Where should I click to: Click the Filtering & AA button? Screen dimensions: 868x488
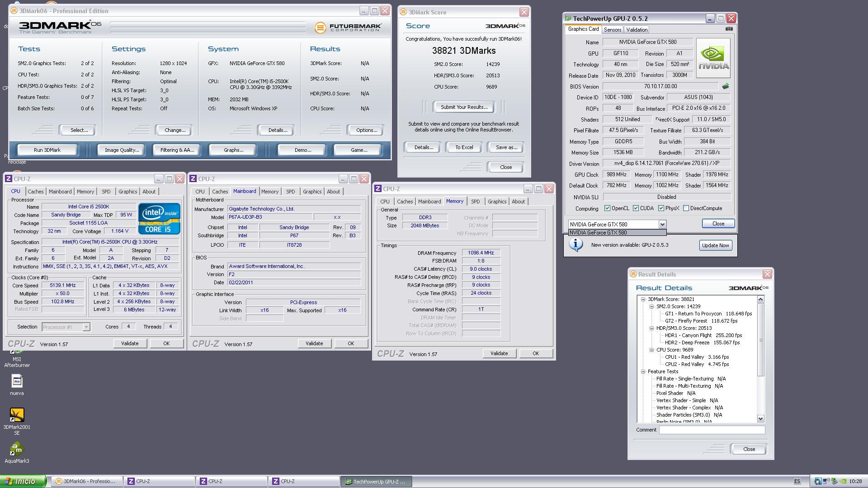(x=177, y=150)
